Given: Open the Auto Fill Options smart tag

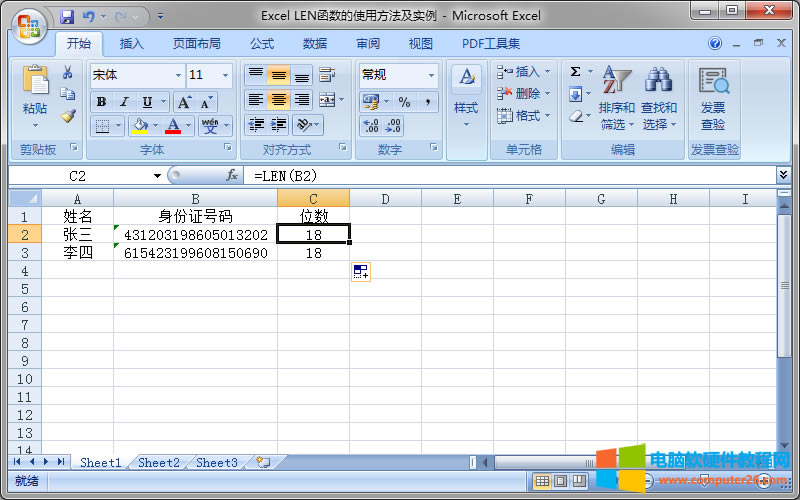Looking at the screenshot, I should (361, 272).
